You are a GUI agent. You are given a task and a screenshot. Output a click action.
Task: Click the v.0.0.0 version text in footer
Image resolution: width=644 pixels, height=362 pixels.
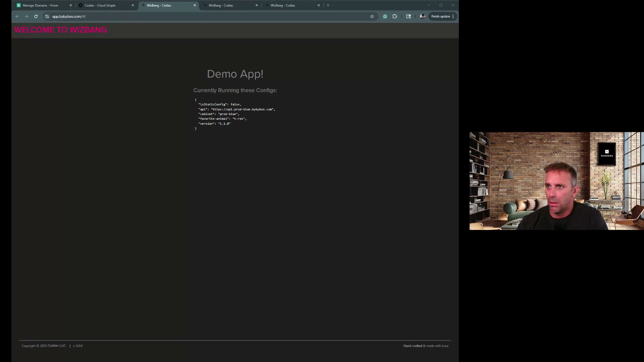[77, 346]
